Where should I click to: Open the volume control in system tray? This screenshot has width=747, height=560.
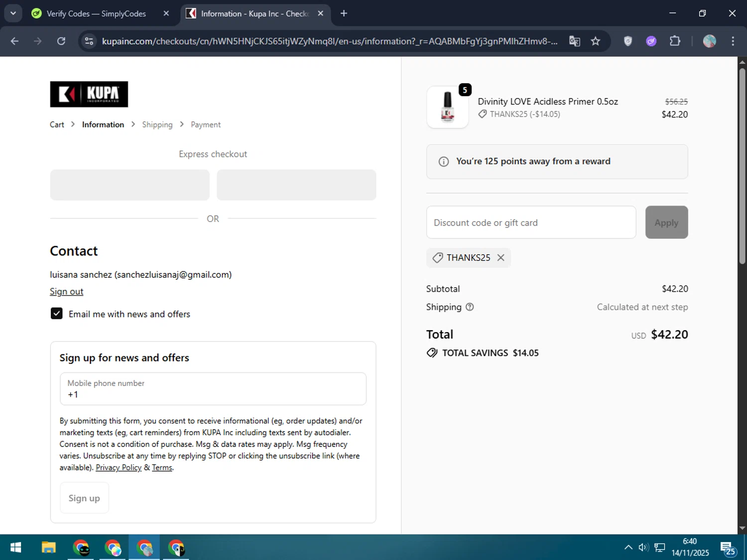pos(643,548)
